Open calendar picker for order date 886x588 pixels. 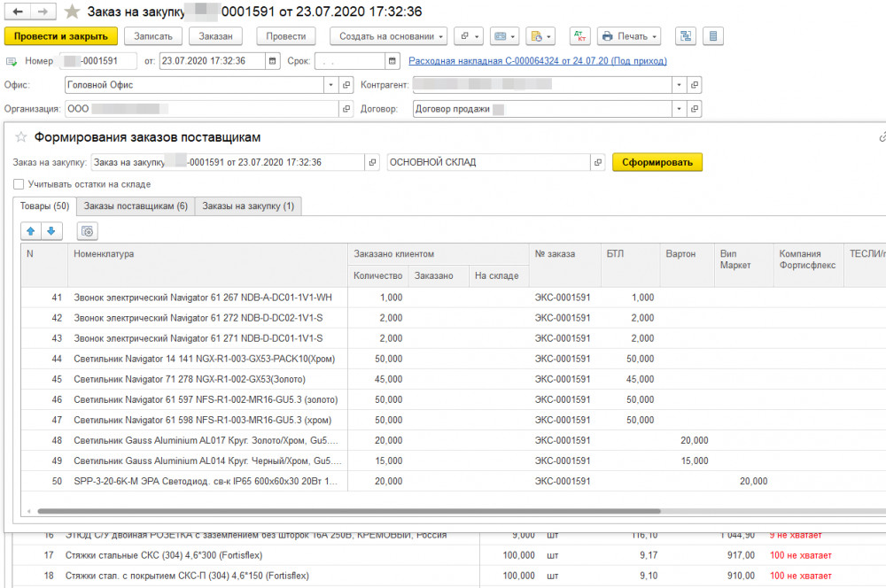(270, 61)
